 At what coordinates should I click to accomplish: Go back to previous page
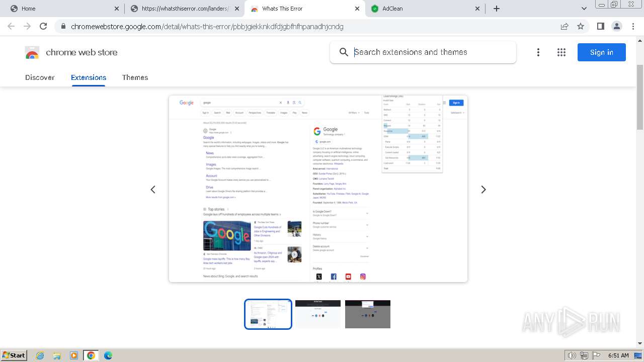click(11, 26)
